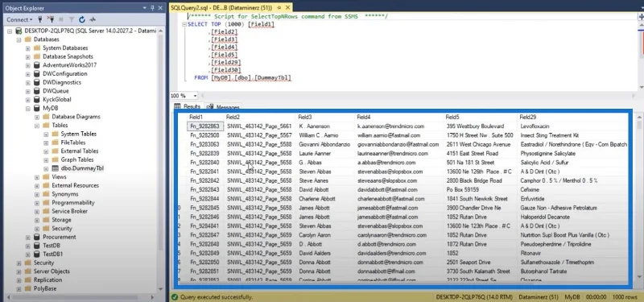644x302 pixels.
Task: Click the server icon beside DESKTOP-2QLP76Q
Action: (19, 31)
